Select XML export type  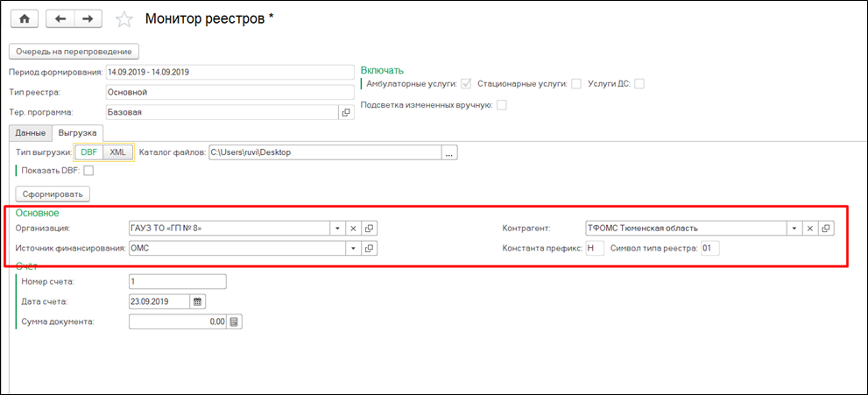tap(117, 152)
